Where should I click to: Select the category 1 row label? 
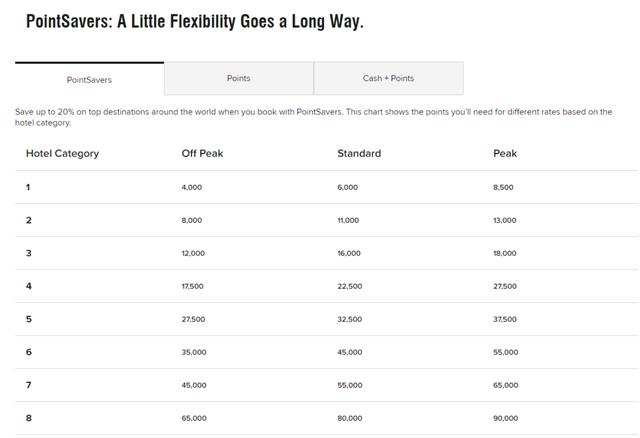click(x=28, y=187)
